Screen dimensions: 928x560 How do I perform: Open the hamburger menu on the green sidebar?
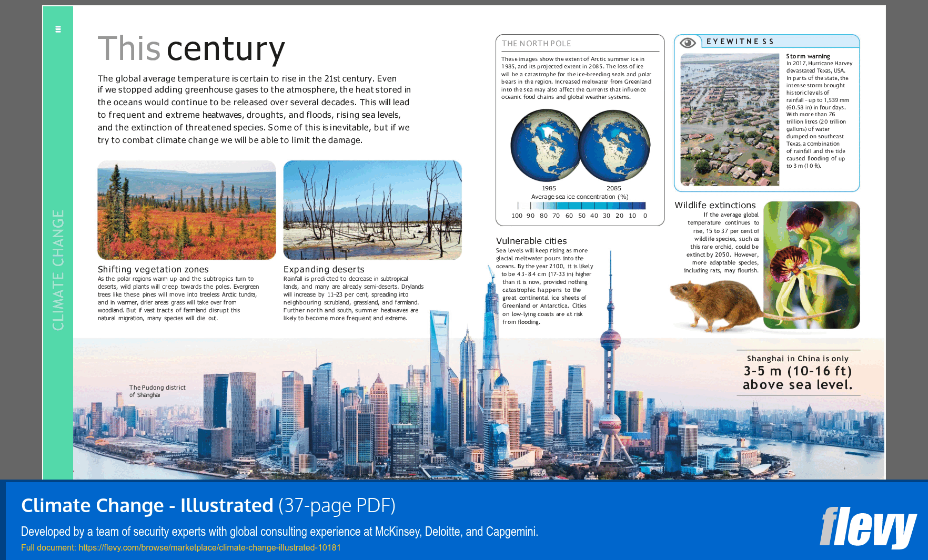58,29
